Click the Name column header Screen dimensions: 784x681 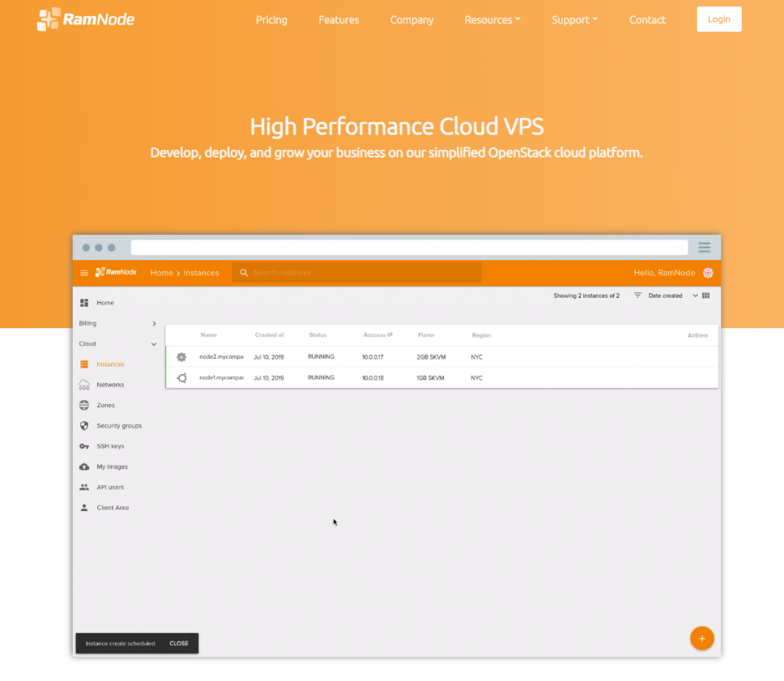point(208,335)
